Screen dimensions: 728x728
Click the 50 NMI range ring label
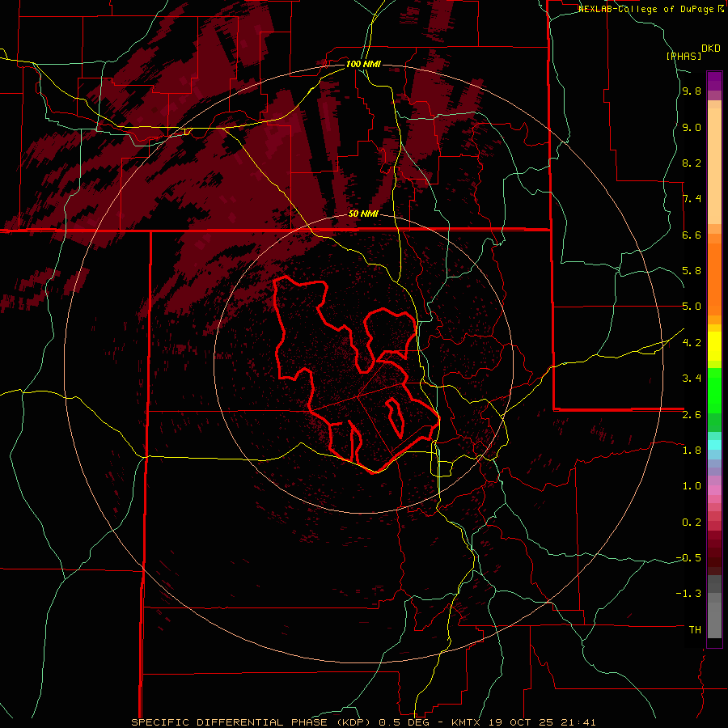point(363,214)
